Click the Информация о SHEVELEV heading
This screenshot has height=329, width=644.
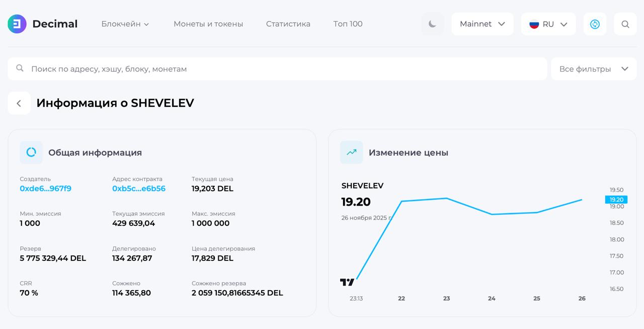115,103
